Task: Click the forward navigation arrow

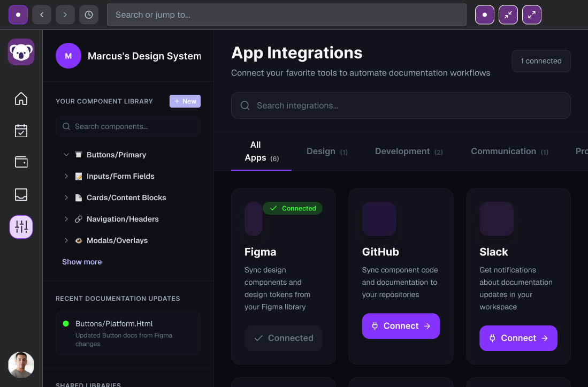Action: tap(65, 14)
